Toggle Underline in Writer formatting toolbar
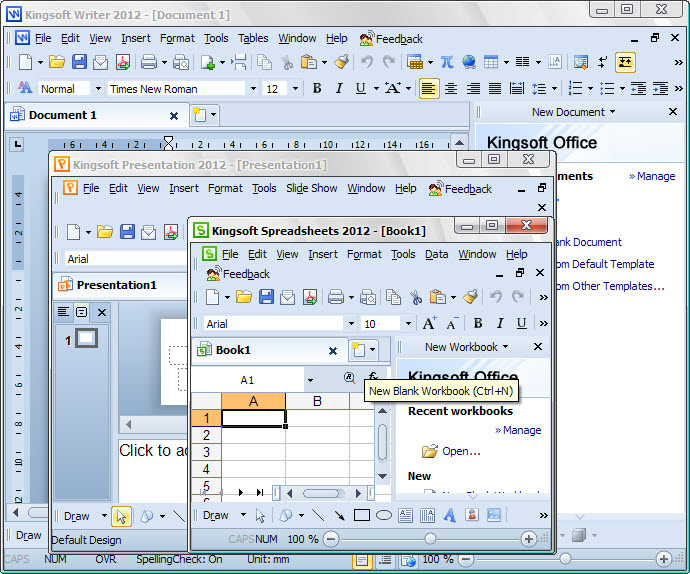This screenshot has width=690, height=574. coord(360,88)
